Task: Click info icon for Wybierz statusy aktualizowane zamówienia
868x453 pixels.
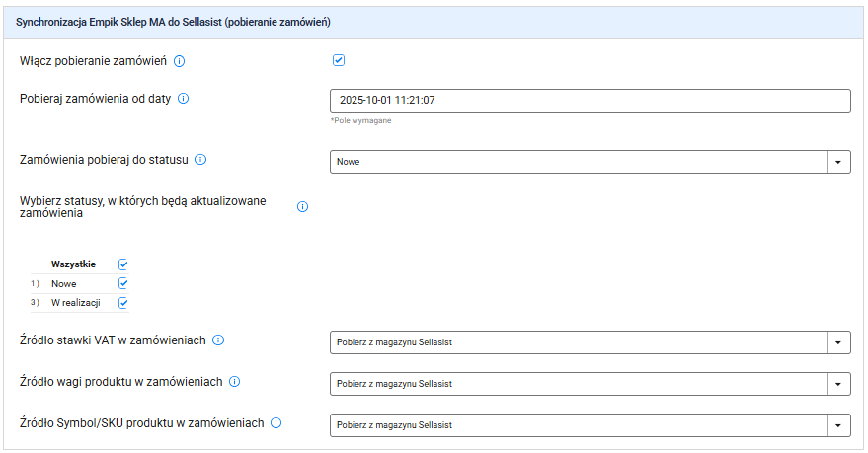Action: click(x=302, y=207)
